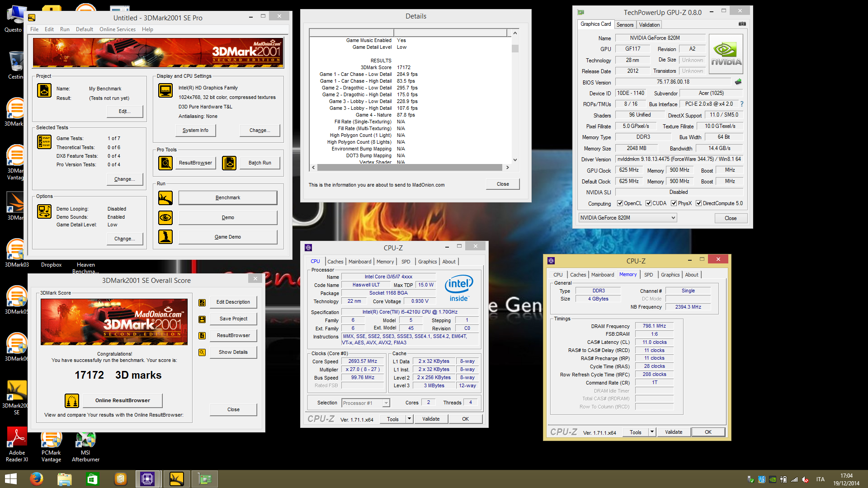Screen dimensions: 868x488
Task: Toggle DirectCompute 5.0 checkbox in GPU-Z
Action: tap(699, 203)
